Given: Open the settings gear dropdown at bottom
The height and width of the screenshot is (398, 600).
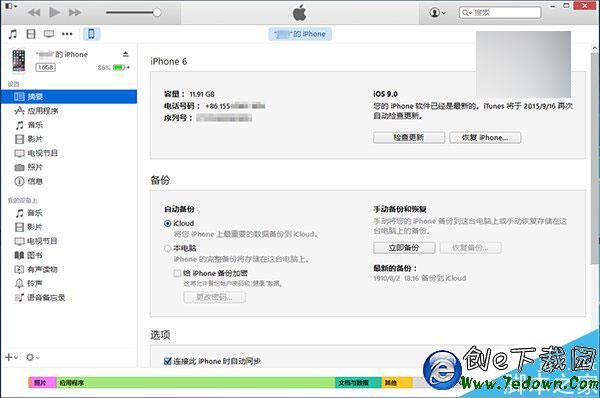Looking at the screenshot, I should [x=33, y=357].
